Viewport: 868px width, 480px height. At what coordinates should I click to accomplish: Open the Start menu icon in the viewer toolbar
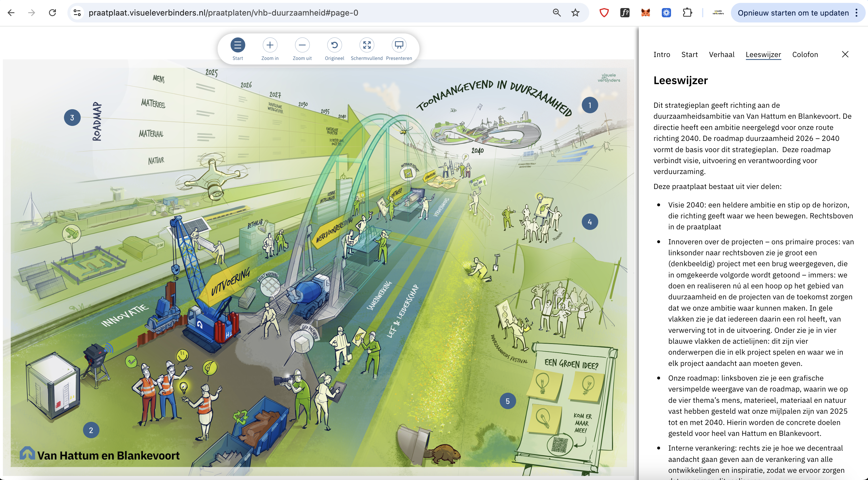tap(238, 45)
